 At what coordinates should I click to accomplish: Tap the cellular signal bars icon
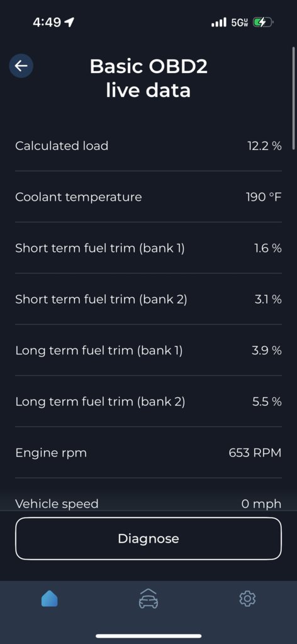click(219, 23)
